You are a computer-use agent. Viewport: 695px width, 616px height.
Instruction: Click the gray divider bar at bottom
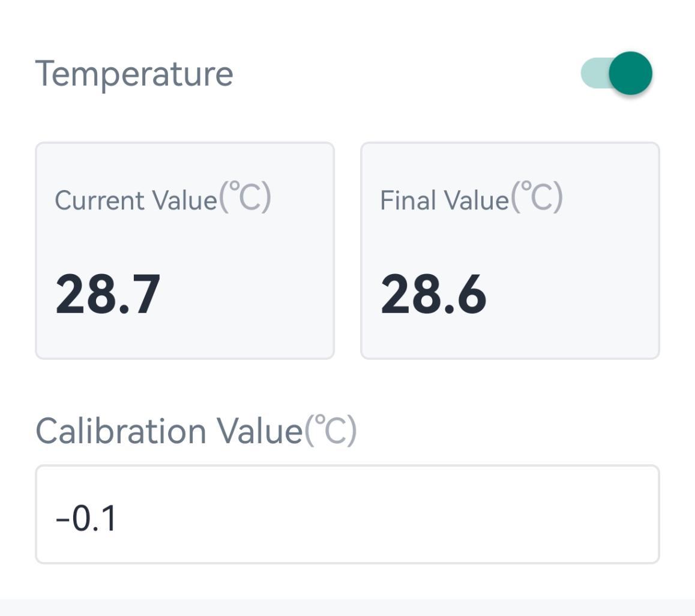click(347, 607)
